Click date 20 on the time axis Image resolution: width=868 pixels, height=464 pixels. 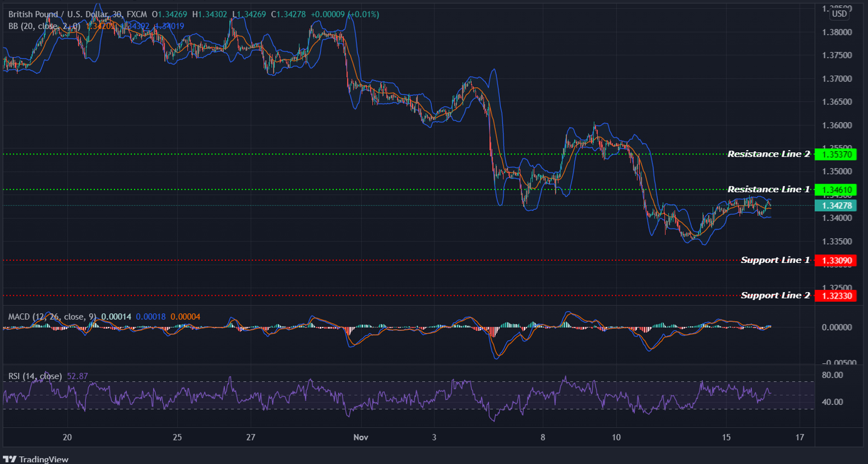67,437
